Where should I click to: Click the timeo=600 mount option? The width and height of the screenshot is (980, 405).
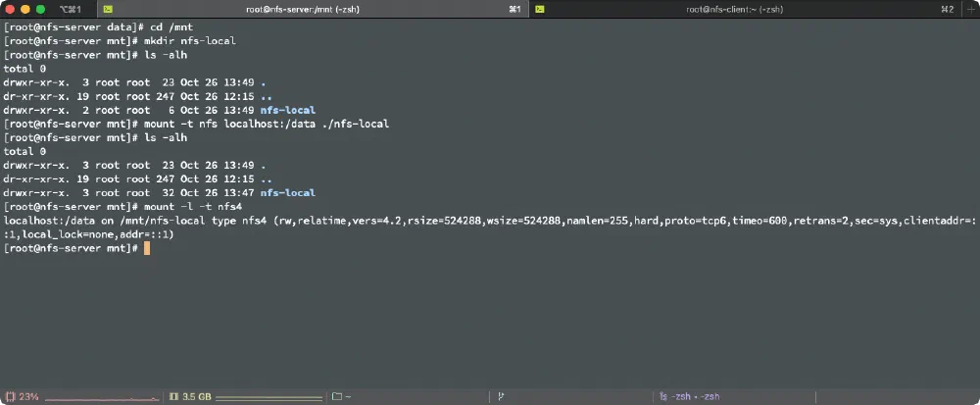pyautogui.click(x=760, y=220)
